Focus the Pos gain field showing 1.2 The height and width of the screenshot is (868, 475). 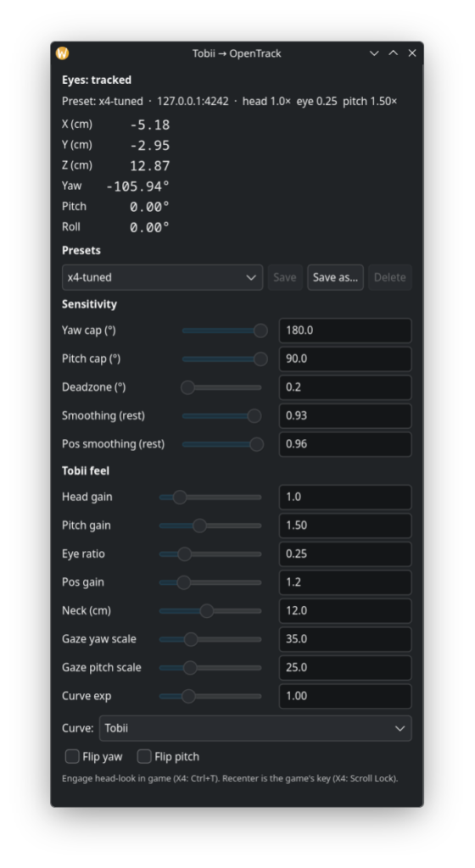[345, 582]
